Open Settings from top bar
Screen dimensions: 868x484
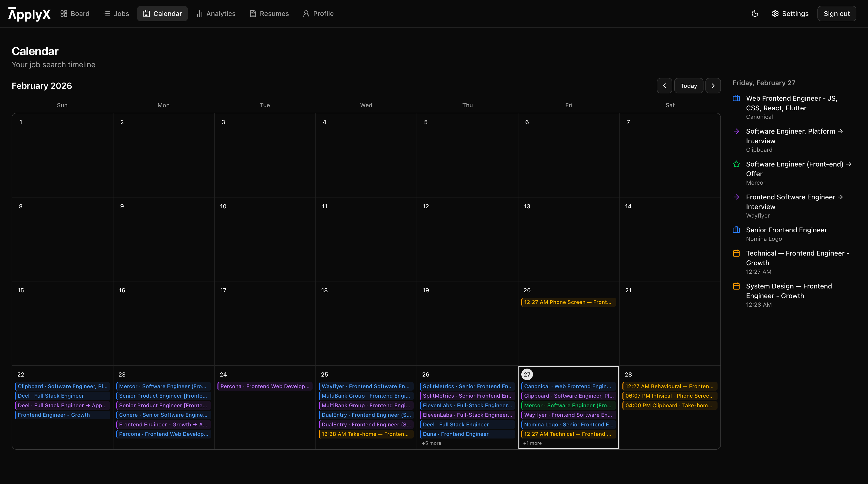[790, 14]
